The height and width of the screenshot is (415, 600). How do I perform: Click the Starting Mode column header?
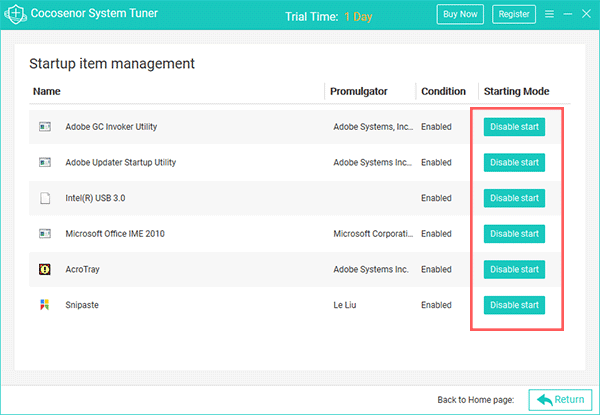[516, 91]
